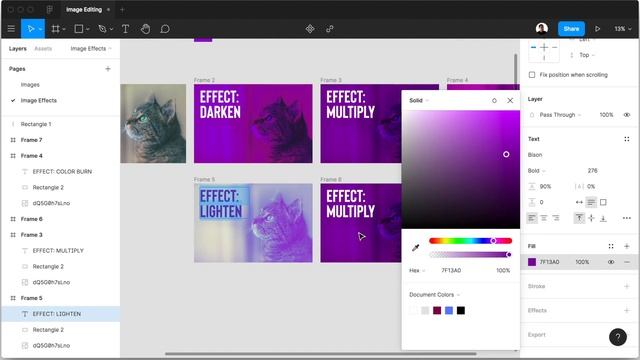
Task: Switch to the Assets tab
Action: click(x=43, y=49)
